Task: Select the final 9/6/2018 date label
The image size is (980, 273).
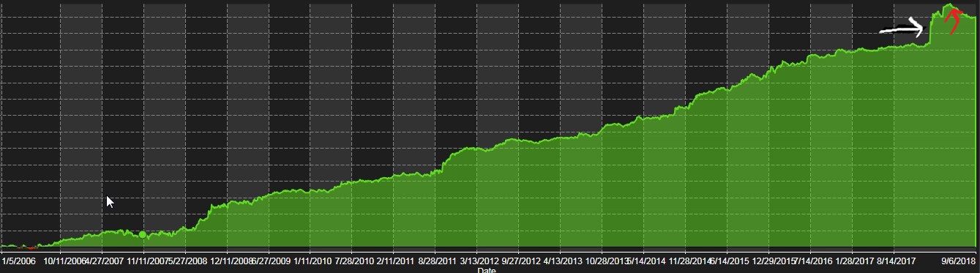Action: (x=959, y=261)
